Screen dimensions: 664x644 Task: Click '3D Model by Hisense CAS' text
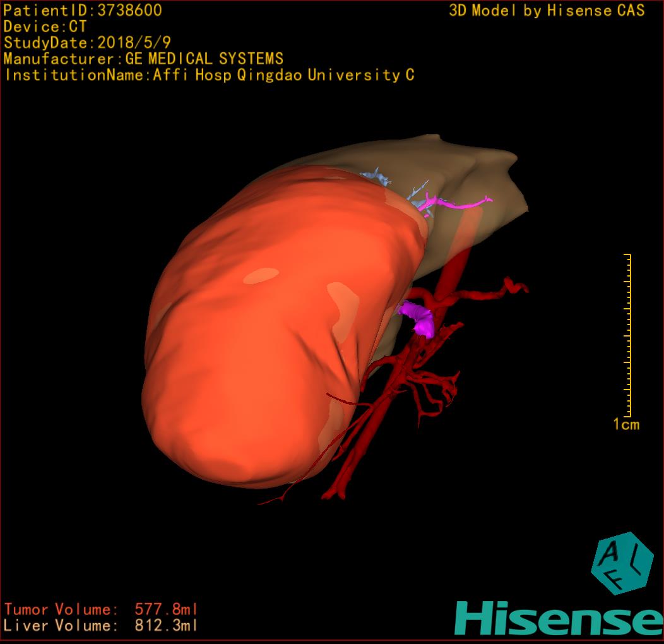point(547,10)
